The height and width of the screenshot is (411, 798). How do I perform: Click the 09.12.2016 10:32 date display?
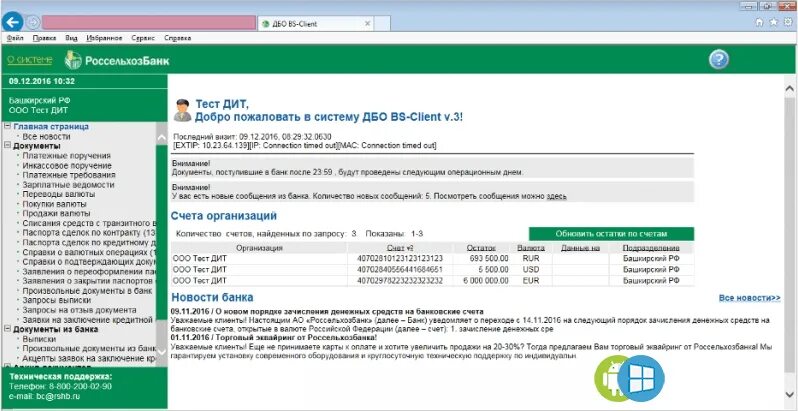coord(42,81)
